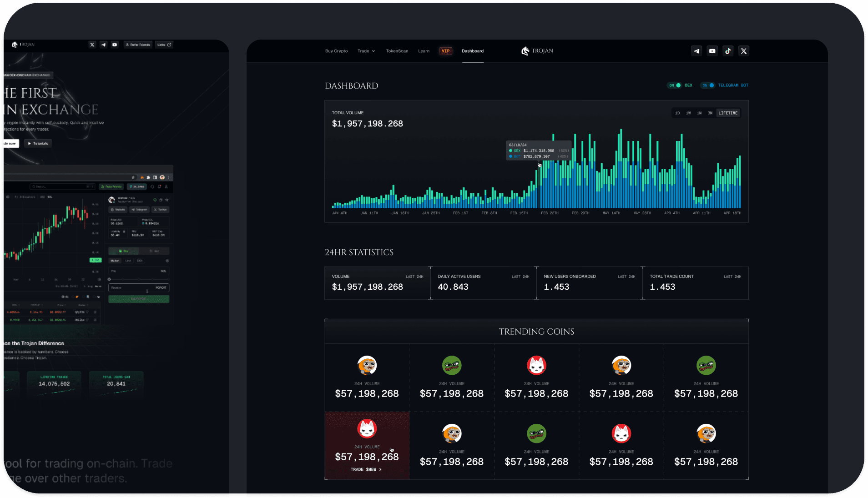This screenshot has height=498, width=868.
Task: Click profile avatar in embedded browser toolbar
Action: click(x=162, y=177)
